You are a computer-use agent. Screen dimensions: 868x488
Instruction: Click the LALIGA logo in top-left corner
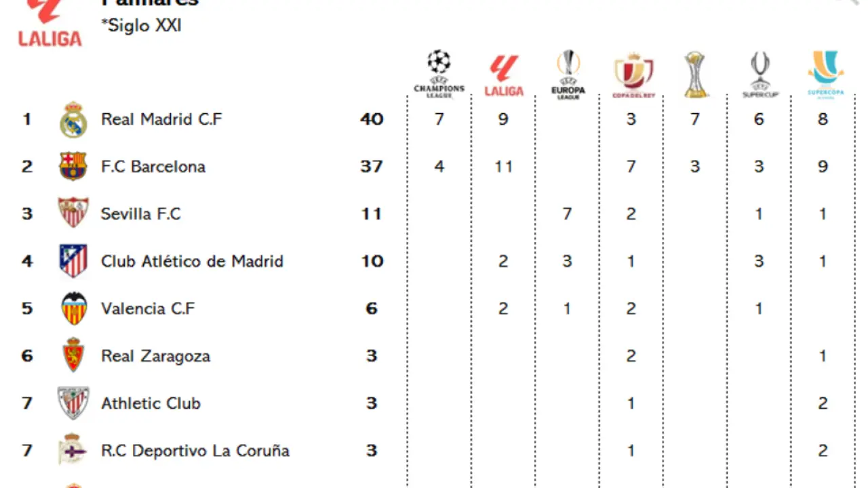50,24
